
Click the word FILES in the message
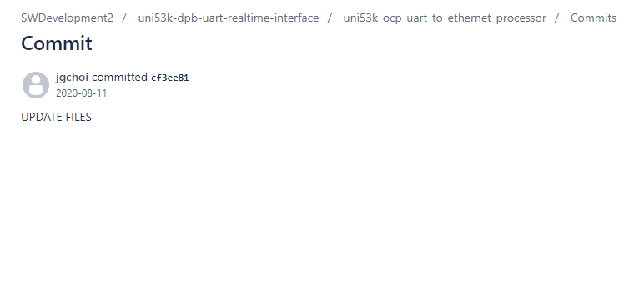pyautogui.click(x=78, y=117)
